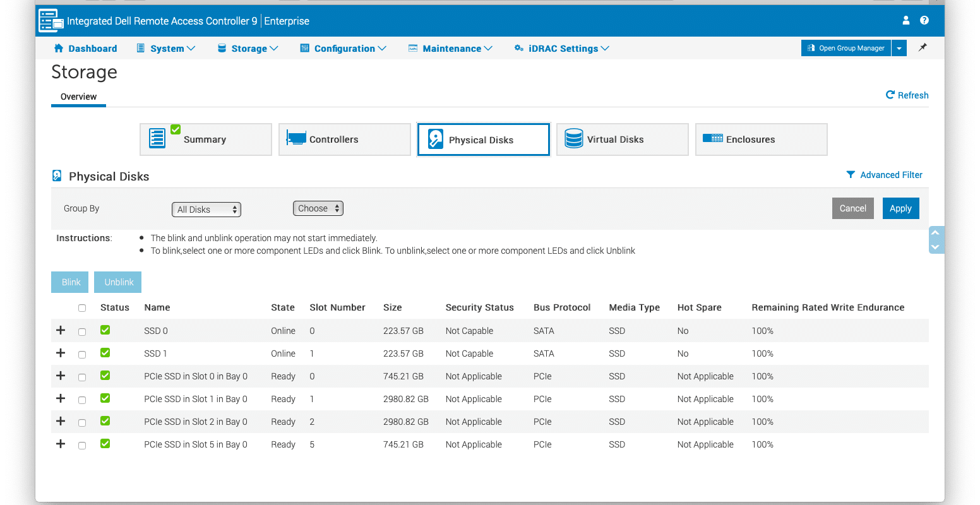Select checkbox for PCIe SSD in Slot 2
The height and width of the screenshot is (505, 980).
(x=82, y=422)
